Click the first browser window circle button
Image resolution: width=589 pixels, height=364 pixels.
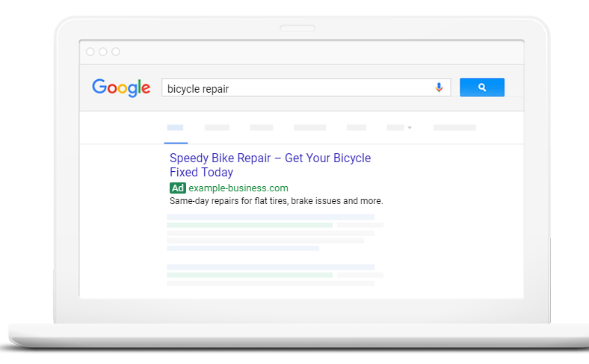point(90,52)
